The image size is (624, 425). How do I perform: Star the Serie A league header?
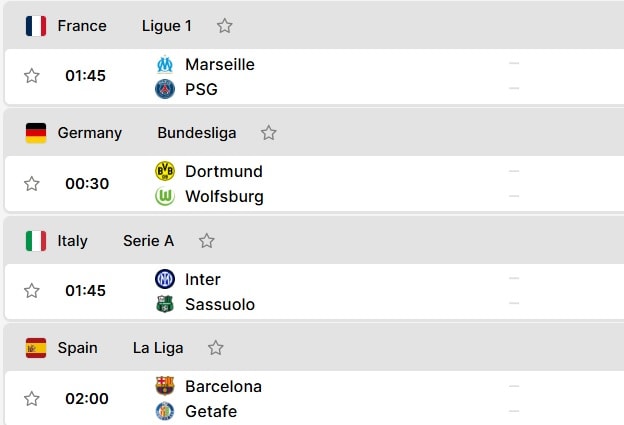[x=207, y=241]
